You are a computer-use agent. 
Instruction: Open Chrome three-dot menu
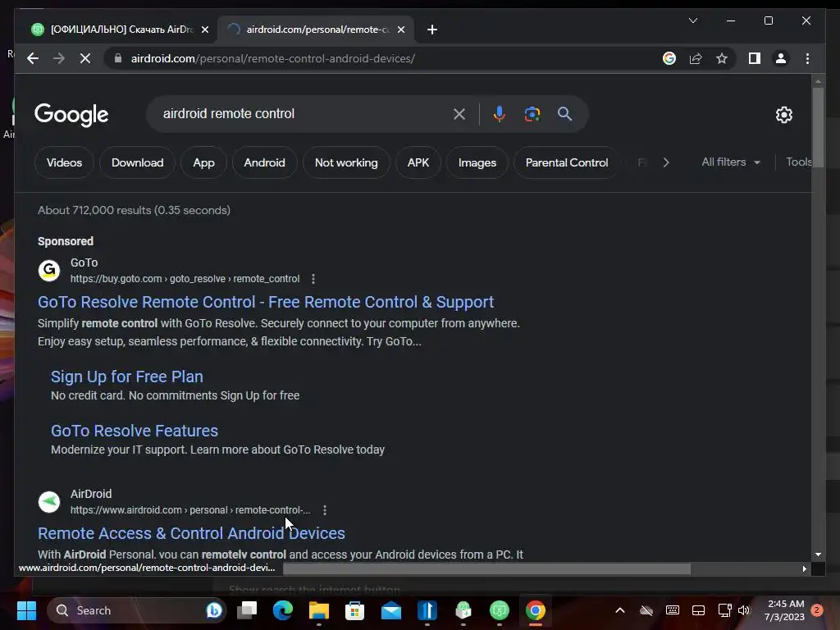(x=807, y=58)
